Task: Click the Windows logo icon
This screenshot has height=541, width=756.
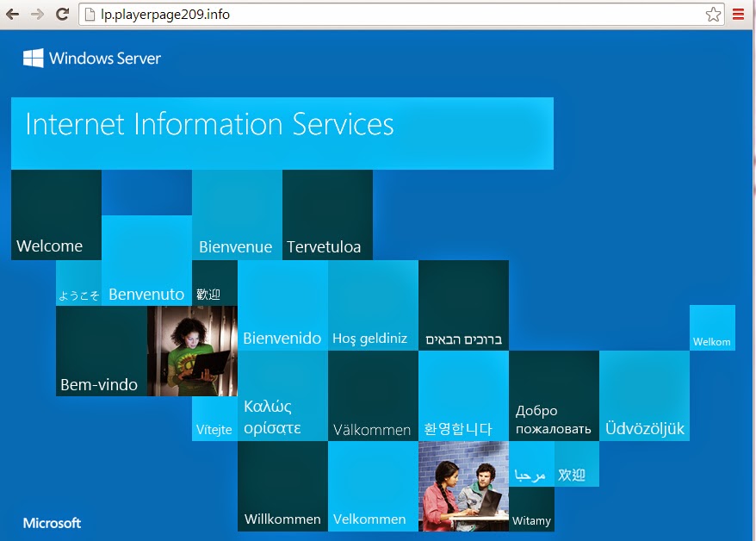Action: (x=34, y=58)
